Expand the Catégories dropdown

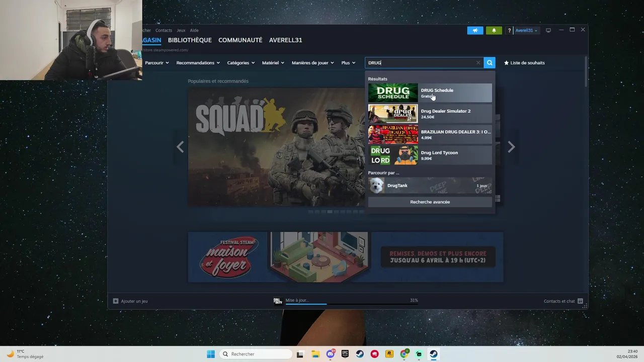click(x=240, y=63)
